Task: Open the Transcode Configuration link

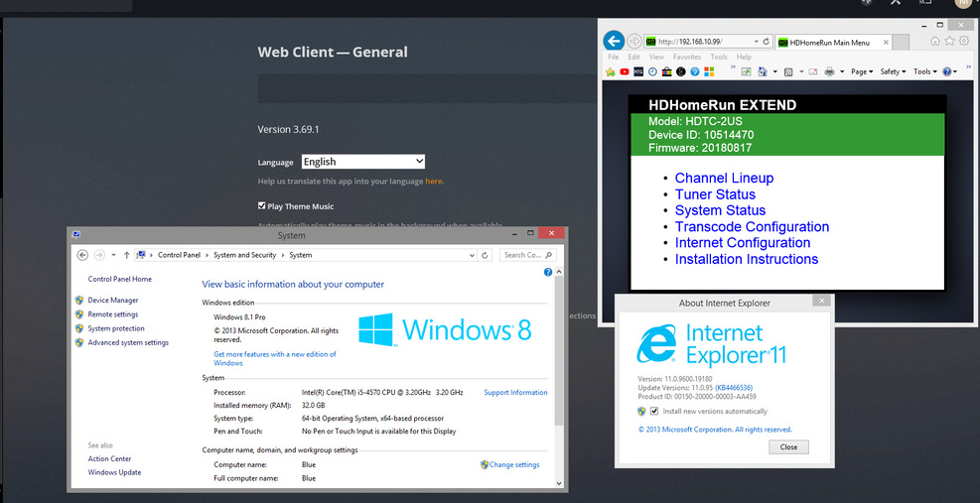Action: 752,227
